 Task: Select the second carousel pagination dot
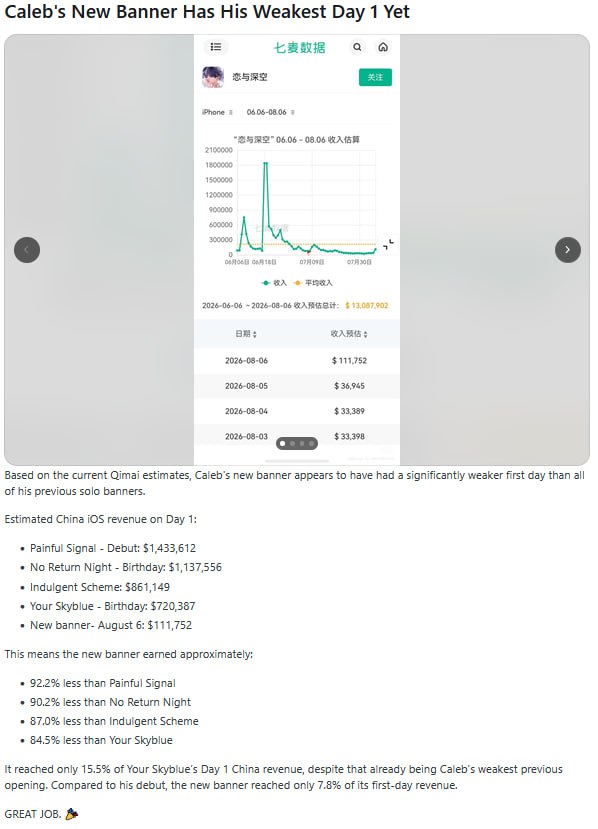click(x=292, y=444)
